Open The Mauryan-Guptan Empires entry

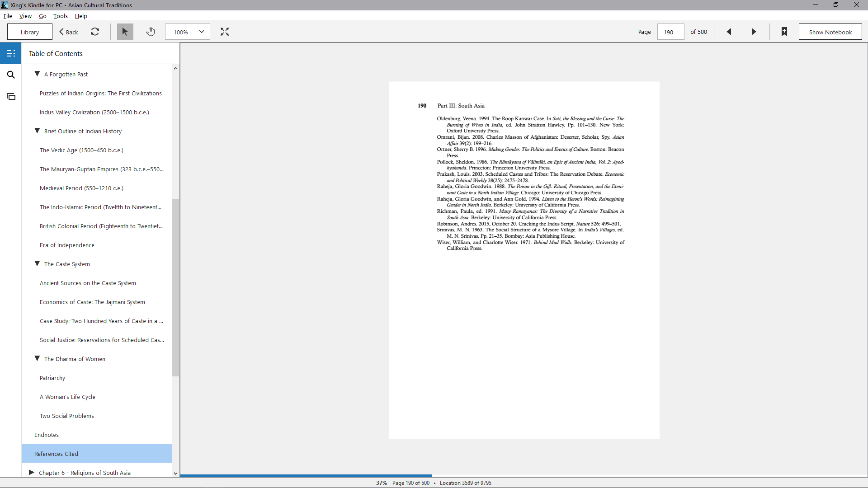[x=101, y=169]
